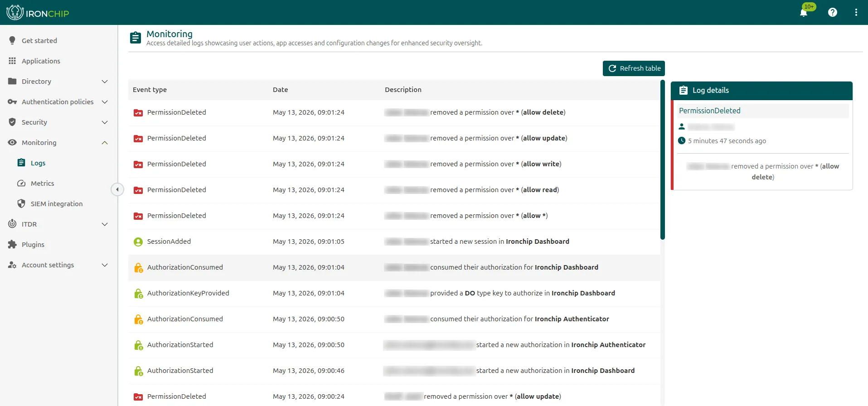868x406 pixels.
Task: Click the Refresh table button
Action: click(634, 68)
